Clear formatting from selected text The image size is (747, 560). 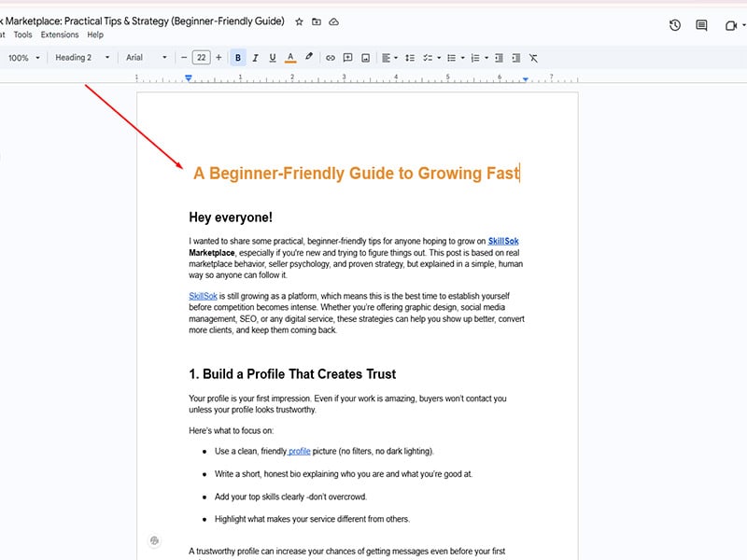[533, 58]
